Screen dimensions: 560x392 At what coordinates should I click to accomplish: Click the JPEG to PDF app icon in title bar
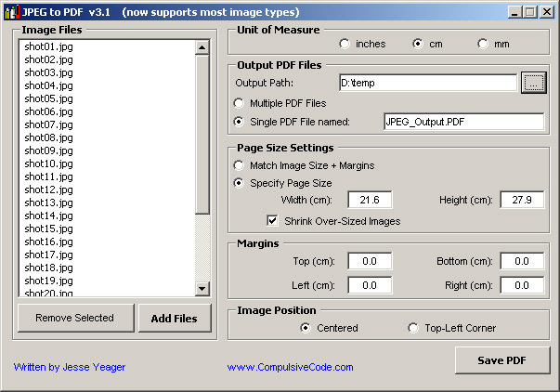coord(12,12)
